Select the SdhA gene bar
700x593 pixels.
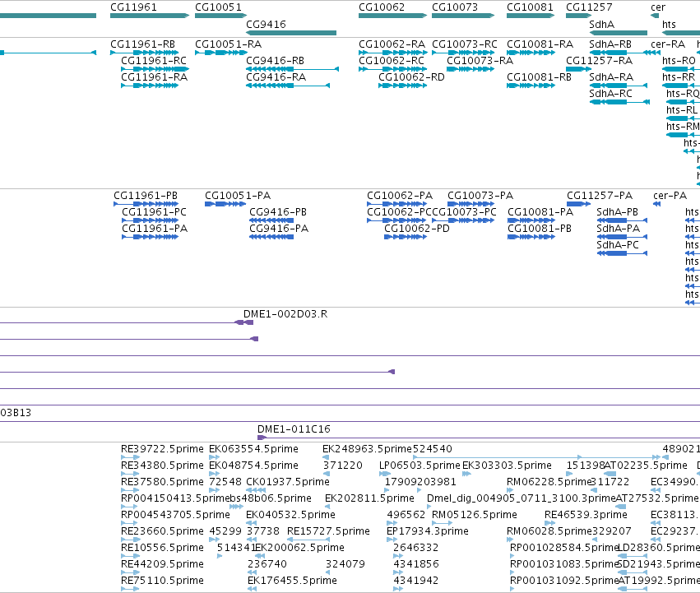[x=619, y=33]
